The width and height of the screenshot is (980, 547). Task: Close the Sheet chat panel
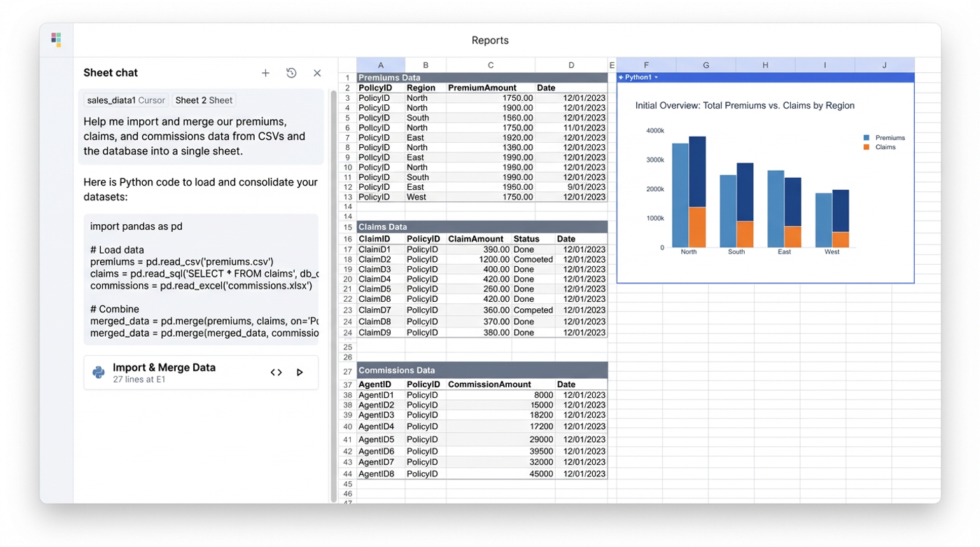(x=317, y=73)
